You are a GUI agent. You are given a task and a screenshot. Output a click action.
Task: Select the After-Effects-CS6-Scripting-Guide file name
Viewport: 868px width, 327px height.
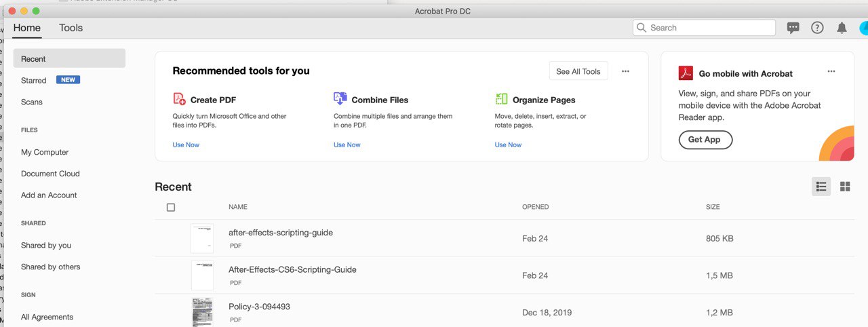292,269
